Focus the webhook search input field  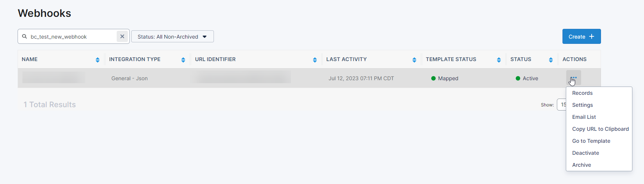click(x=71, y=36)
